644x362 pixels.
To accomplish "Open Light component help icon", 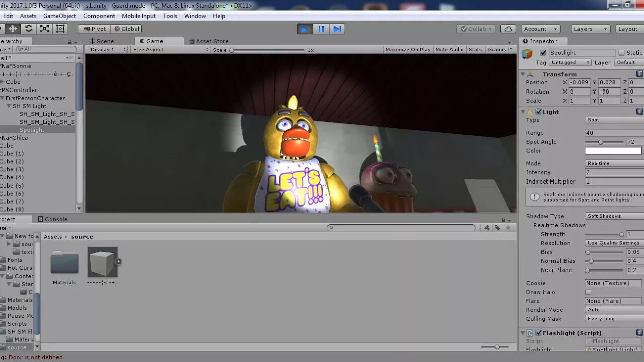I will pos(639,111).
